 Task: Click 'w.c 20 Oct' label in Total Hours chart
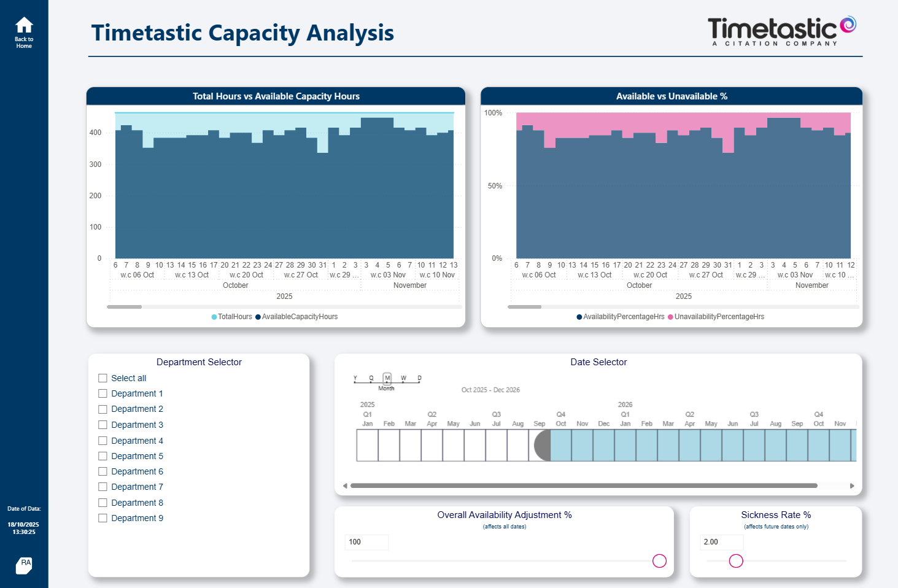coord(246,275)
